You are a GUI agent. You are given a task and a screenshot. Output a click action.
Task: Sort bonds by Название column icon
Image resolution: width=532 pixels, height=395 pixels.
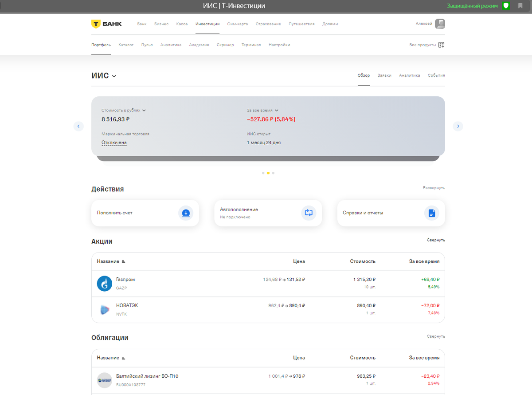(x=123, y=358)
